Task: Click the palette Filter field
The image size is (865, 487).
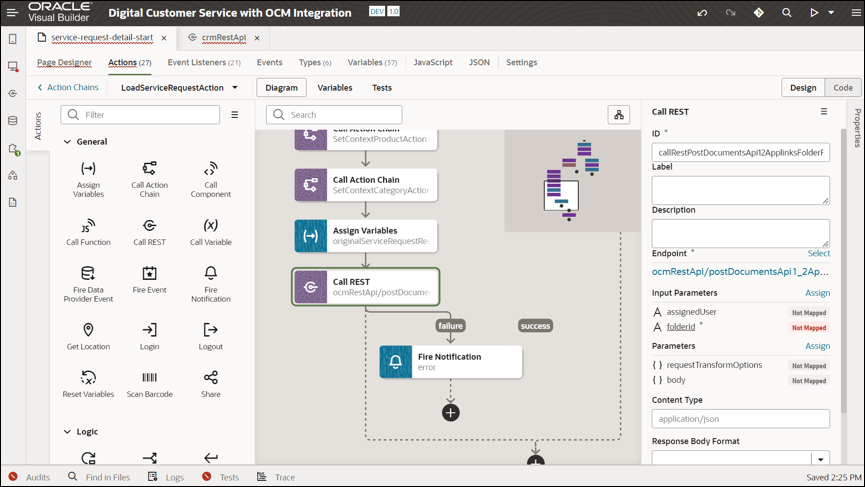Action: (140, 115)
